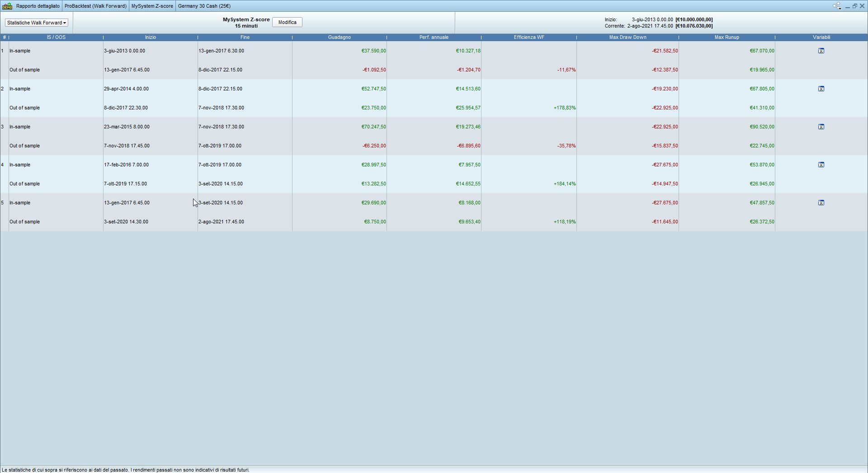Open variables for walk forward row 5
Screen dimensions: 868x473
[x=821, y=203]
